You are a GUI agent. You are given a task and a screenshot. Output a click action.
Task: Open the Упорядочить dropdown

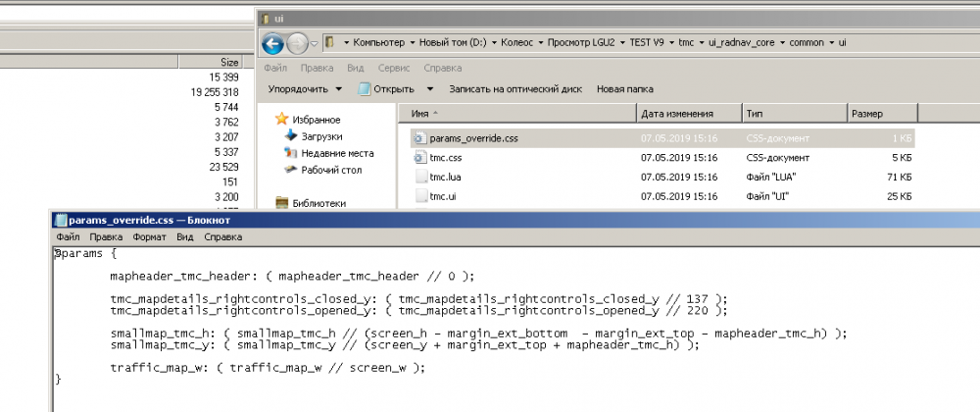tap(305, 89)
